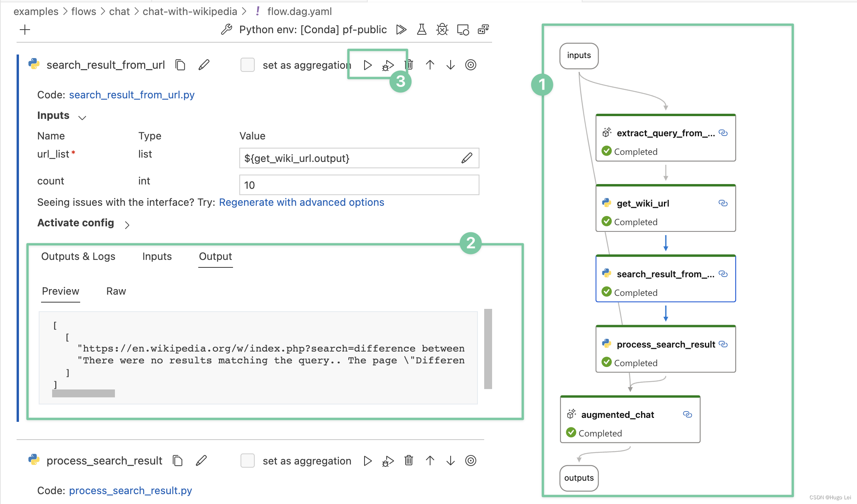The image size is (857, 504).
Task: Click the edit pencil icon on search_result_from_url
Action: tap(204, 65)
